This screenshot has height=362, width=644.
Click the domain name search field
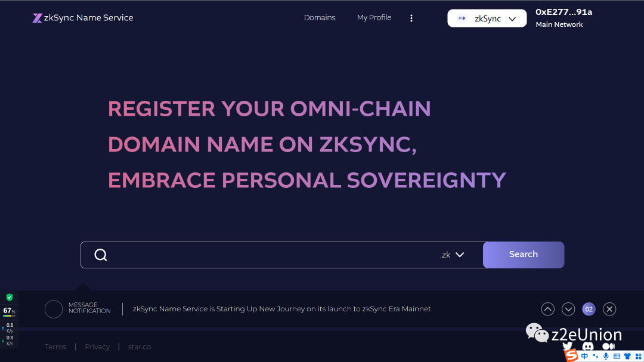tap(268, 255)
